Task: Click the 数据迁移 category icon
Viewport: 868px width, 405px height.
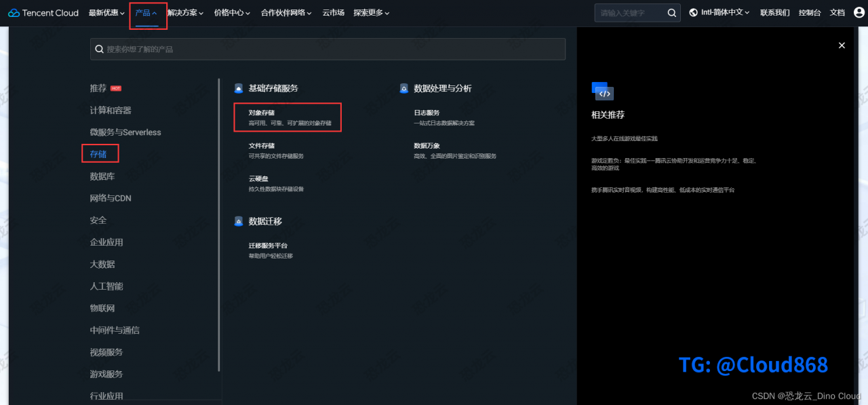Action: (238, 220)
